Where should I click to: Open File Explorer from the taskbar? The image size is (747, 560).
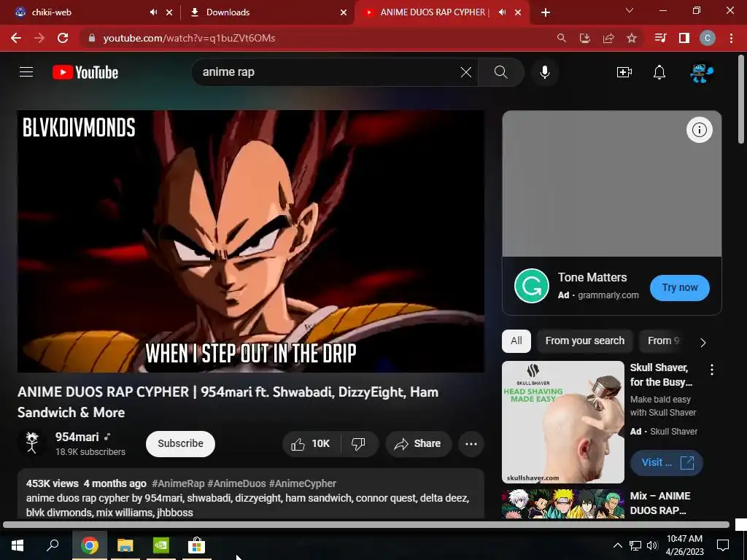(x=125, y=545)
